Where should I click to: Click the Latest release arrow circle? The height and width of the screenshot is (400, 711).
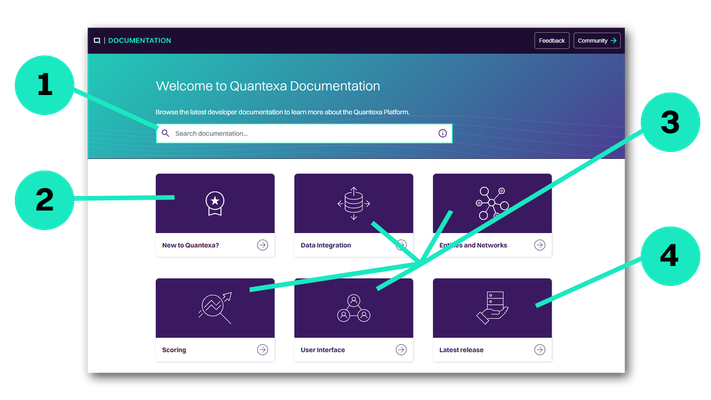click(x=540, y=350)
